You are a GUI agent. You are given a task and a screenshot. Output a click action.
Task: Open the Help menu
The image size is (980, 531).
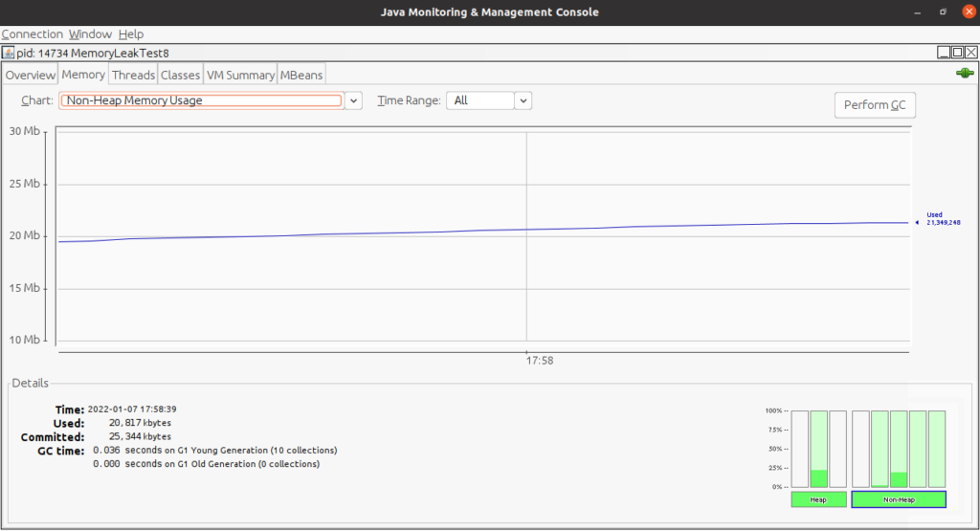click(131, 33)
